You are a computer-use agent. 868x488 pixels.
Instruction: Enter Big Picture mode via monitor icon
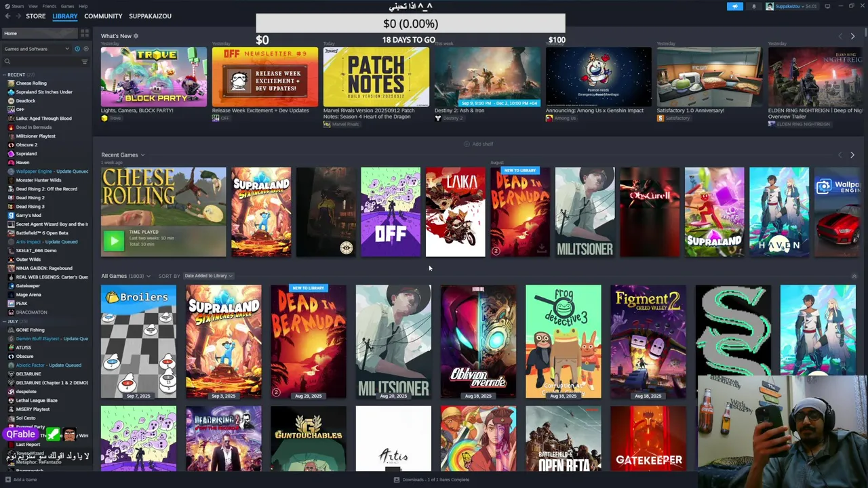click(827, 6)
